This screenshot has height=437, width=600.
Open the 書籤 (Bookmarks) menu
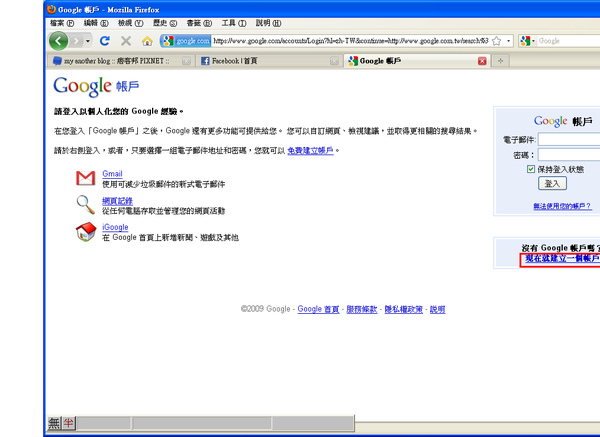pyautogui.click(x=199, y=23)
